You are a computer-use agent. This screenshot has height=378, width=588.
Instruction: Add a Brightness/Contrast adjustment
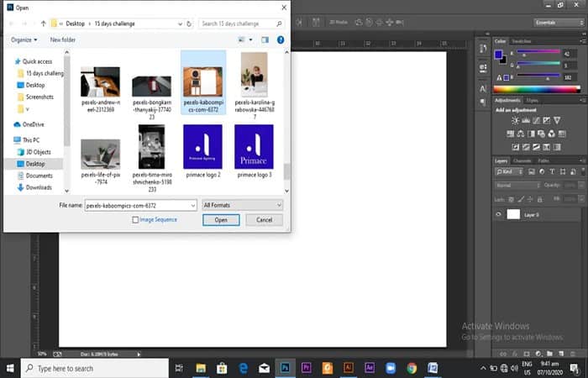click(x=515, y=120)
